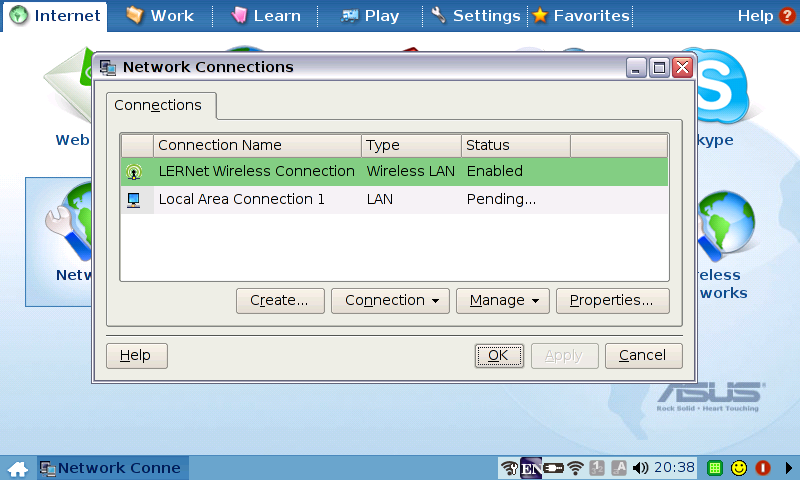Expand the Manage dropdown button
Screen dimensions: 800x480
(503, 300)
